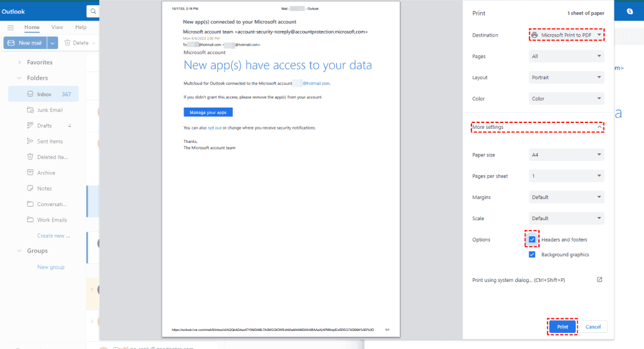Click the Delete button label

(x=80, y=42)
